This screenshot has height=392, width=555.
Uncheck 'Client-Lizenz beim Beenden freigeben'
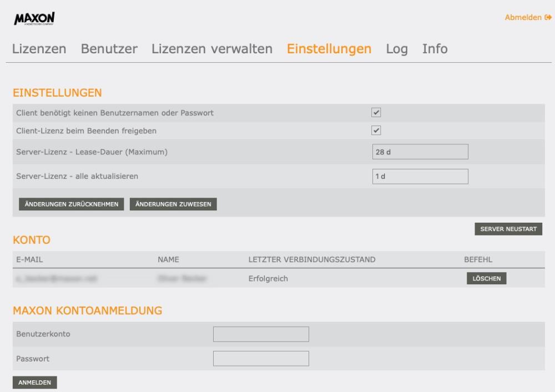click(x=376, y=130)
